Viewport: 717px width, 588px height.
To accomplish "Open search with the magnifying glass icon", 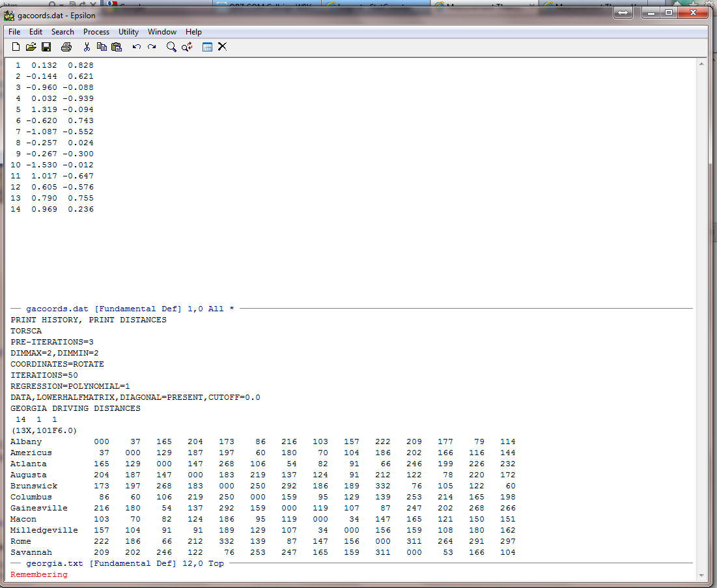I will 171,47.
